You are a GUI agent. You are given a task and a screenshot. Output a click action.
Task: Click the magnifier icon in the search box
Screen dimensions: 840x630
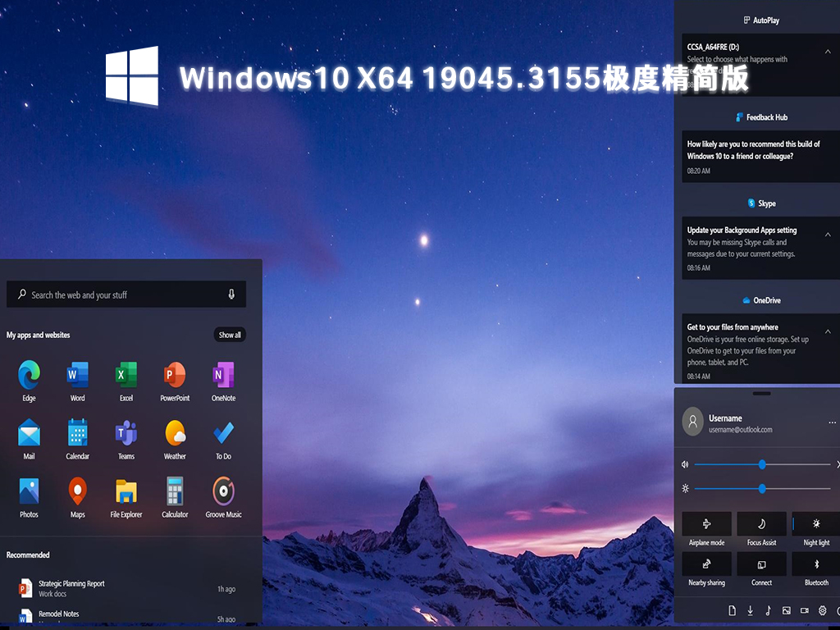pyautogui.click(x=22, y=294)
